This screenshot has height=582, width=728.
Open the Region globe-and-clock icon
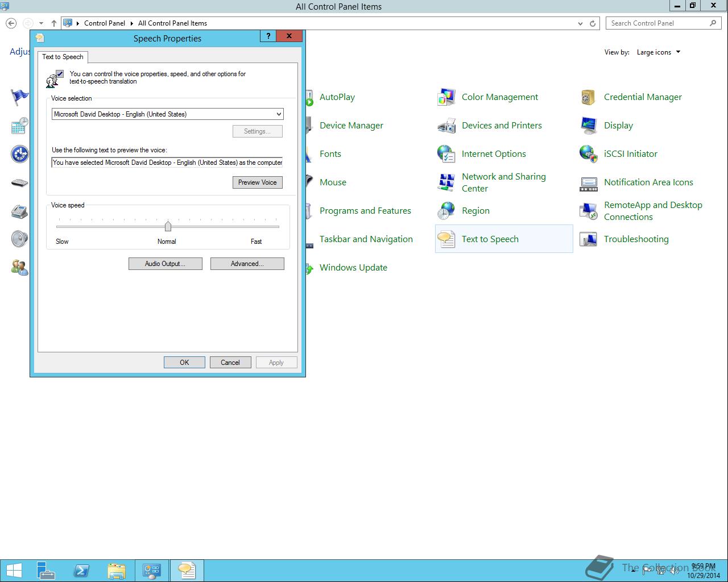[x=446, y=211]
